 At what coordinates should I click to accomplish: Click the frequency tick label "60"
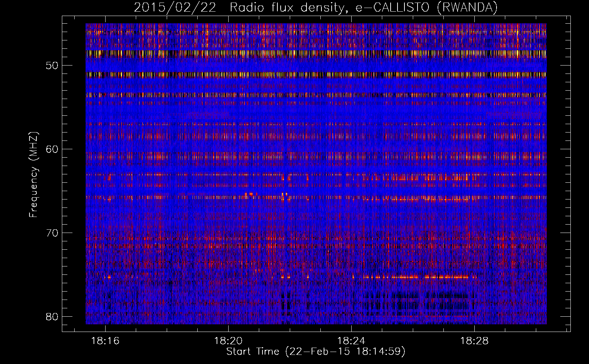coord(52,149)
